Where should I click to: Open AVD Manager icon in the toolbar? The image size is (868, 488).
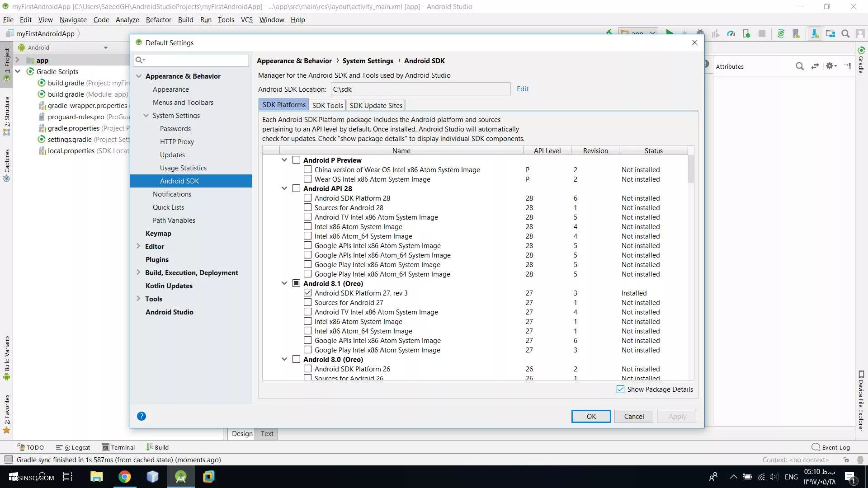(x=796, y=33)
